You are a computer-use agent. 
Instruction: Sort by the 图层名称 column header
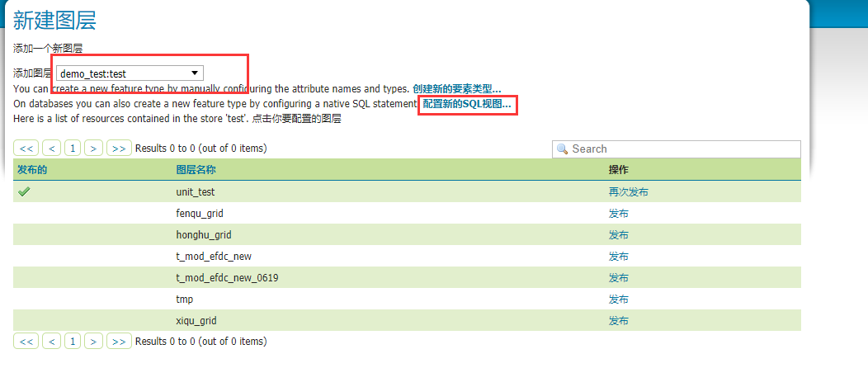pos(196,169)
